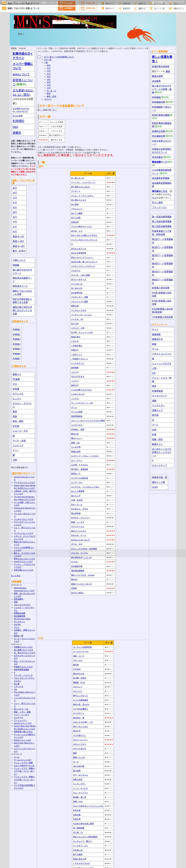Open FAQ in left sidebar
This screenshot has height=868, width=186.
[15, 127]
